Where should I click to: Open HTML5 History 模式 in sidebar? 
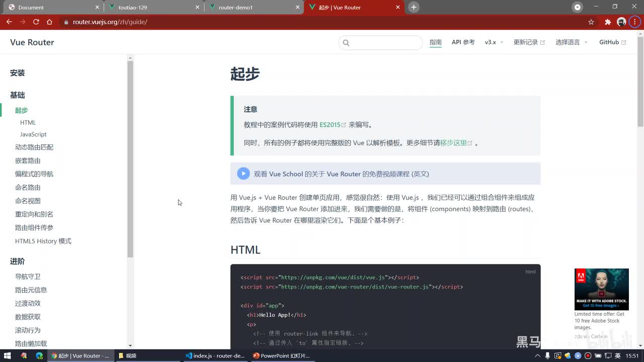point(43,241)
